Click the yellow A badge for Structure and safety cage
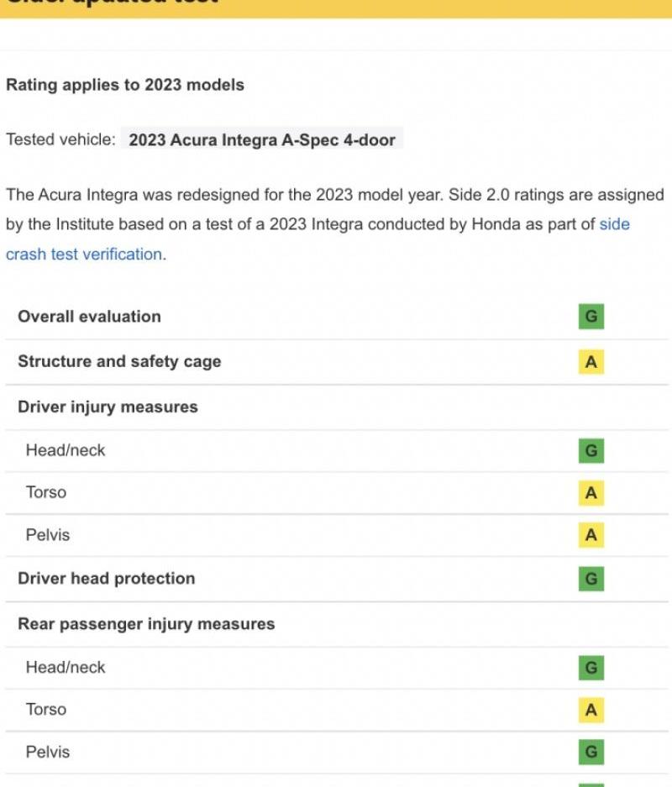 (591, 362)
